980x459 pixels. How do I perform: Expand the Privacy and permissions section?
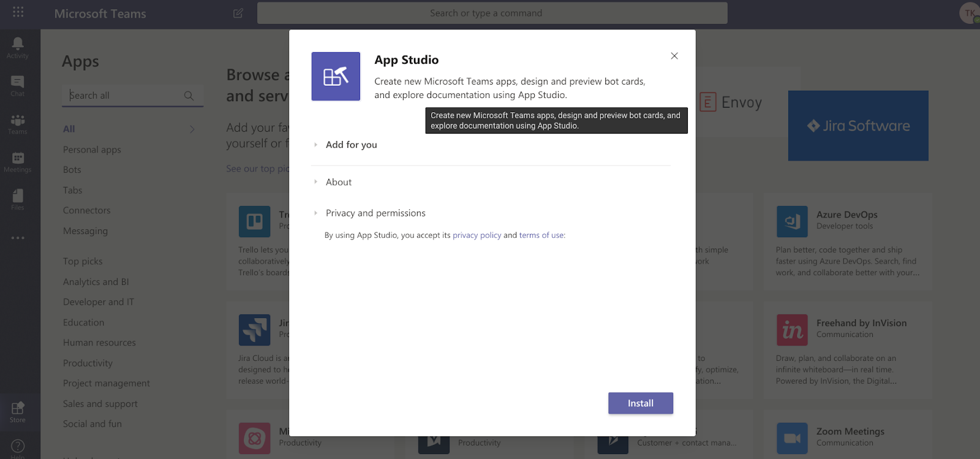pyautogui.click(x=375, y=213)
